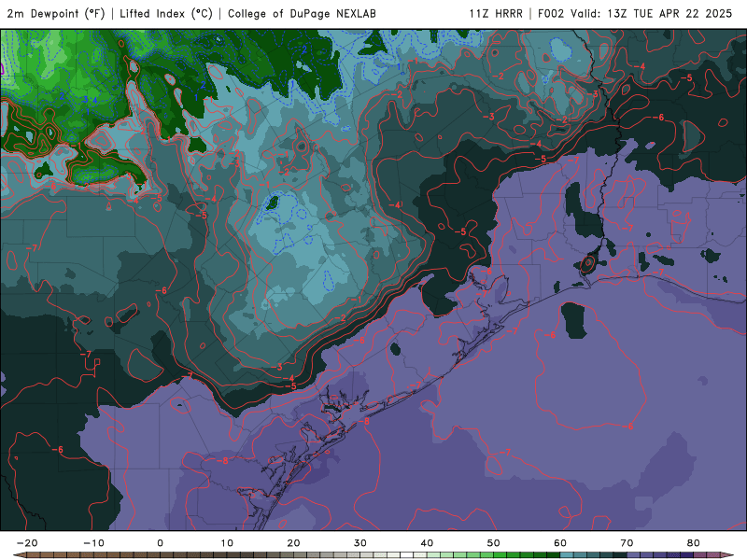Click the 0 label on the color scale
747x560 pixels.
160,543
